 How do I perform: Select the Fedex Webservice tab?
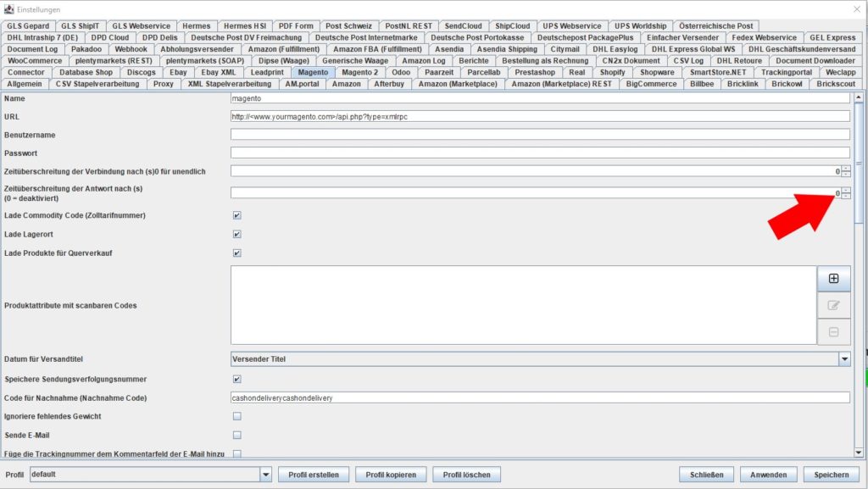[x=764, y=37]
